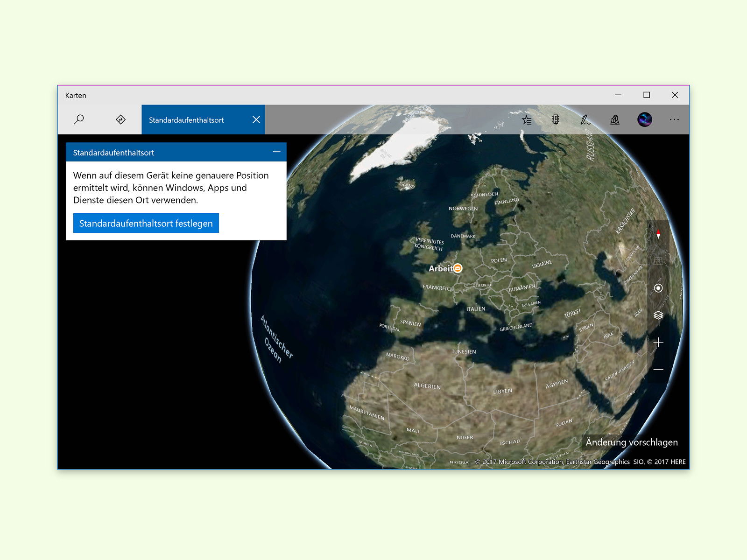Viewport: 747px width, 560px height.
Task: Click the POLEN map label
Action: [499, 260]
